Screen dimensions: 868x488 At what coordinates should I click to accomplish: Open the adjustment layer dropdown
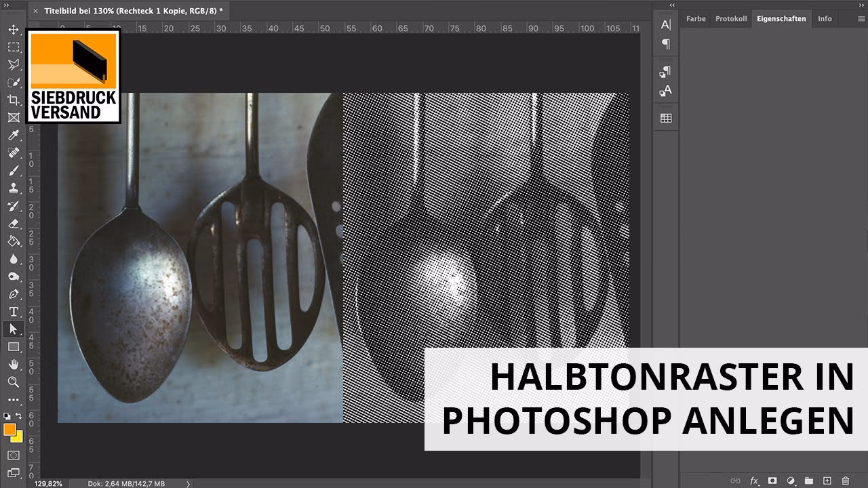pyautogui.click(x=790, y=481)
